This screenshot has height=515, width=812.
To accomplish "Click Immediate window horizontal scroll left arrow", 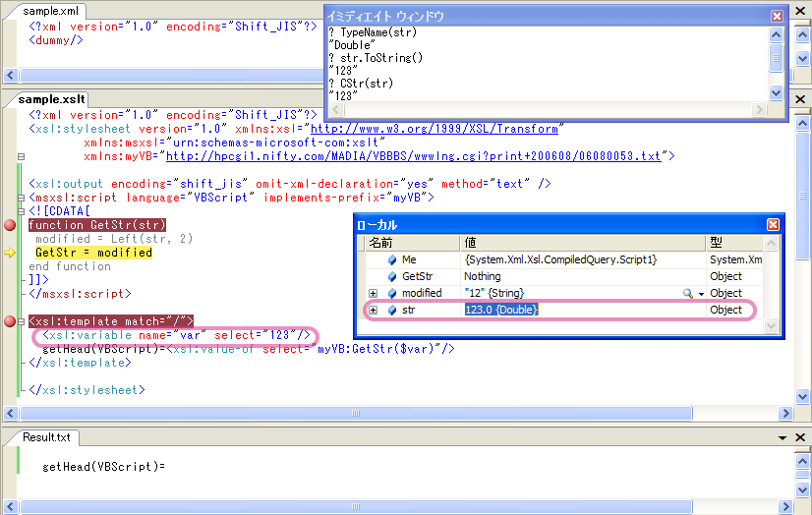I will (336, 109).
